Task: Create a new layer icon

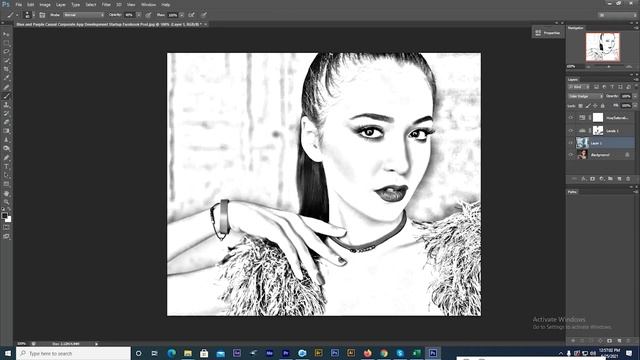Action: (619, 179)
